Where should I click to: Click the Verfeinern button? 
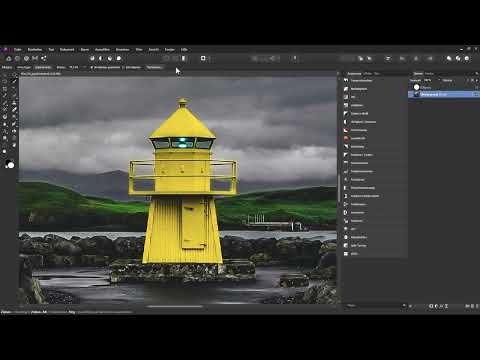tap(154, 67)
